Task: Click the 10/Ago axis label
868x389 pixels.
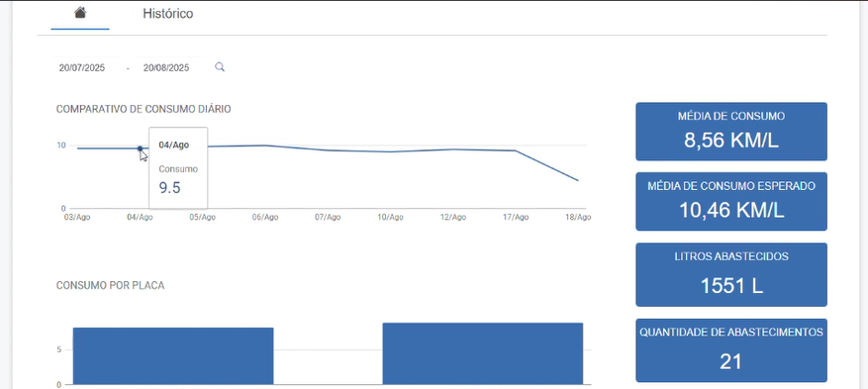Action: [390, 218]
